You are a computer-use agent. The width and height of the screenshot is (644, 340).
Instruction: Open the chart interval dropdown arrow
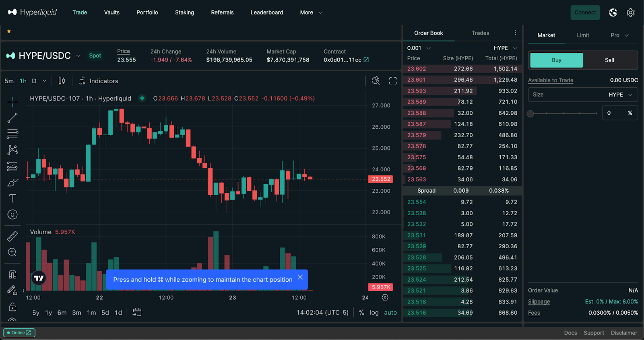44,81
